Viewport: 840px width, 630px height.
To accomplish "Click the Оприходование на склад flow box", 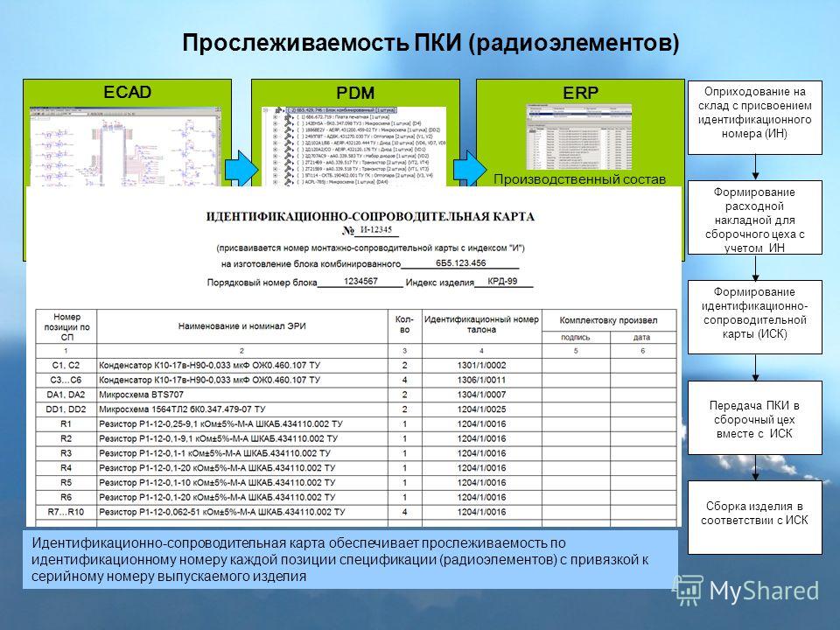I will (x=755, y=118).
